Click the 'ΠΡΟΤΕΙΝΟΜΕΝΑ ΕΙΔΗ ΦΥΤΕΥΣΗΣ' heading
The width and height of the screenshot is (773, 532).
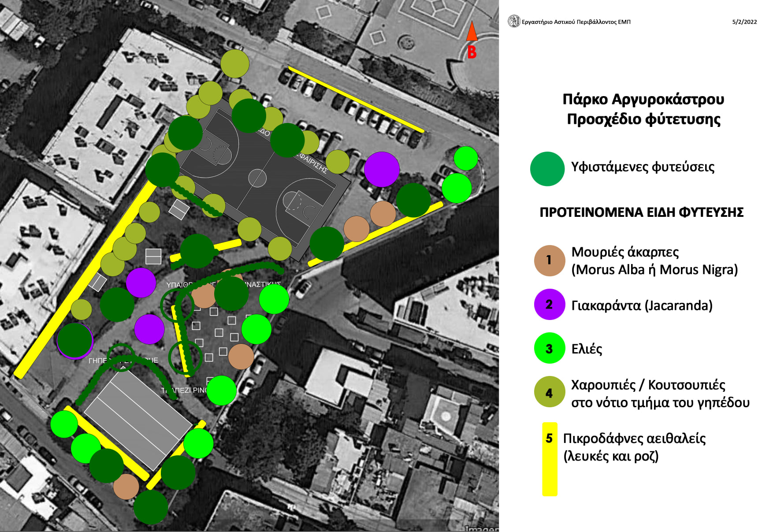tap(641, 212)
